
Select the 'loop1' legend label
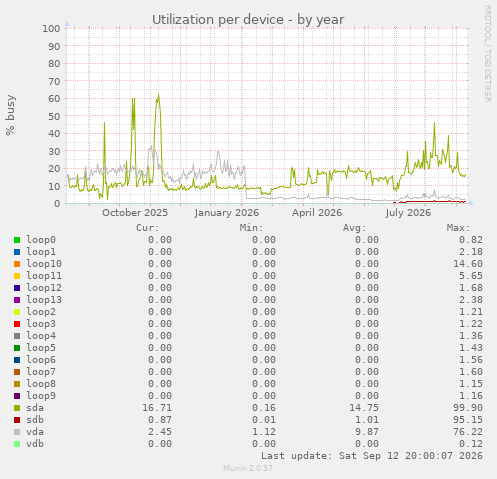[x=41, y=252]
